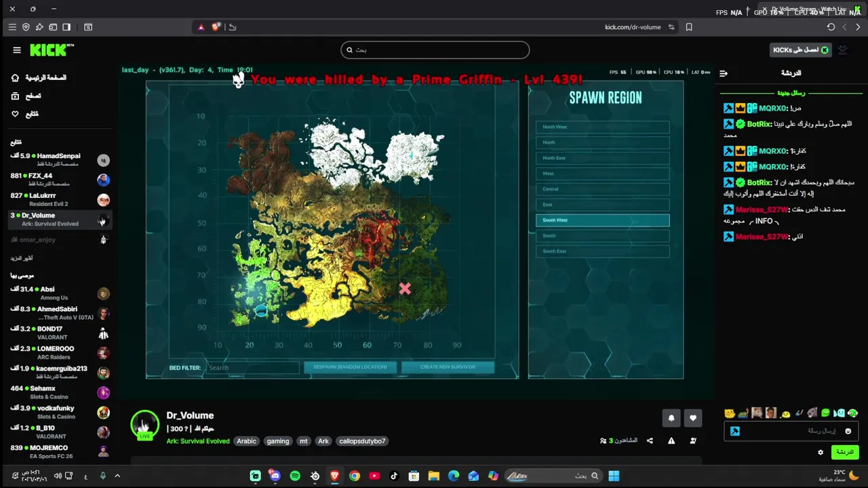Open the chat settings gear
The height and width of the screenshot is (488, 868).
click(821, 452)
